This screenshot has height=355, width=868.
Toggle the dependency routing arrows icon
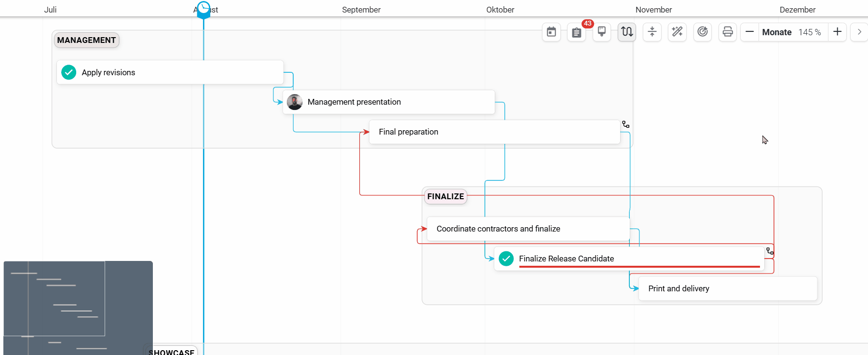[x=627, y=32]
